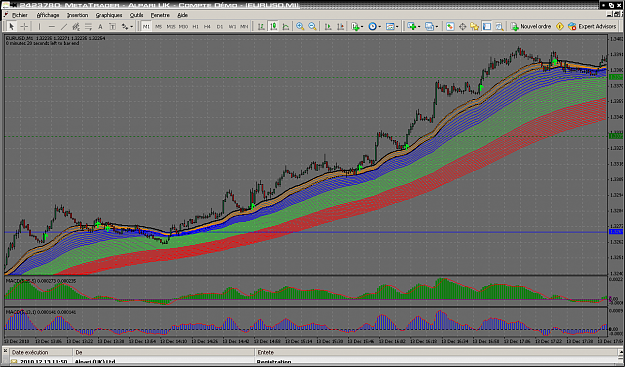The height and width of the screenshot is (367, 625).
Task: Click the yellow MetaEditor diamond icon
Action: 560,27
